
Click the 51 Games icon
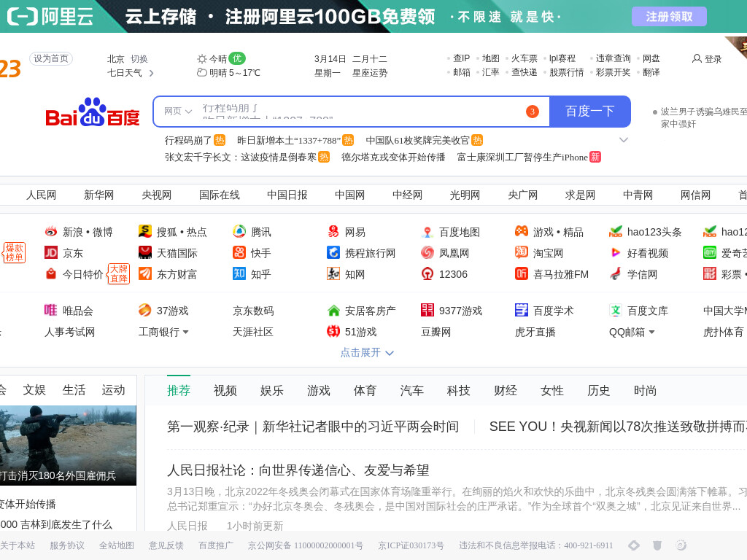click(333, 332)
